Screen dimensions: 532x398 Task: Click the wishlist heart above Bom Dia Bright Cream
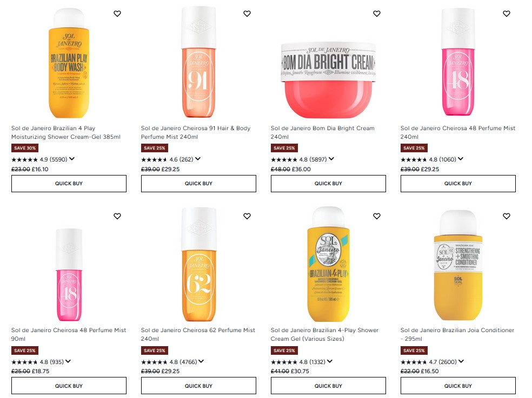click(377, 14)
